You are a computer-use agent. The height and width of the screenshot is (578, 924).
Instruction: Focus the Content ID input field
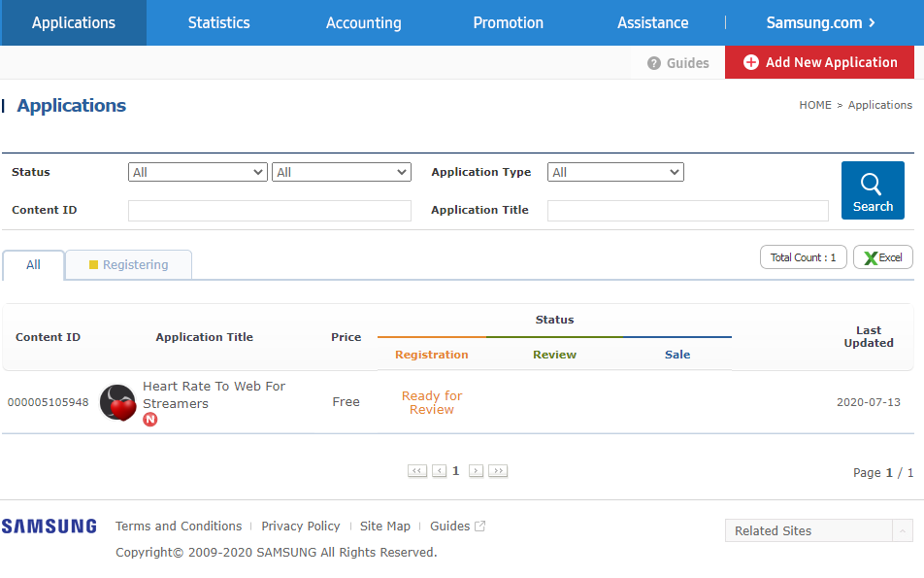[x=269, y=211]
